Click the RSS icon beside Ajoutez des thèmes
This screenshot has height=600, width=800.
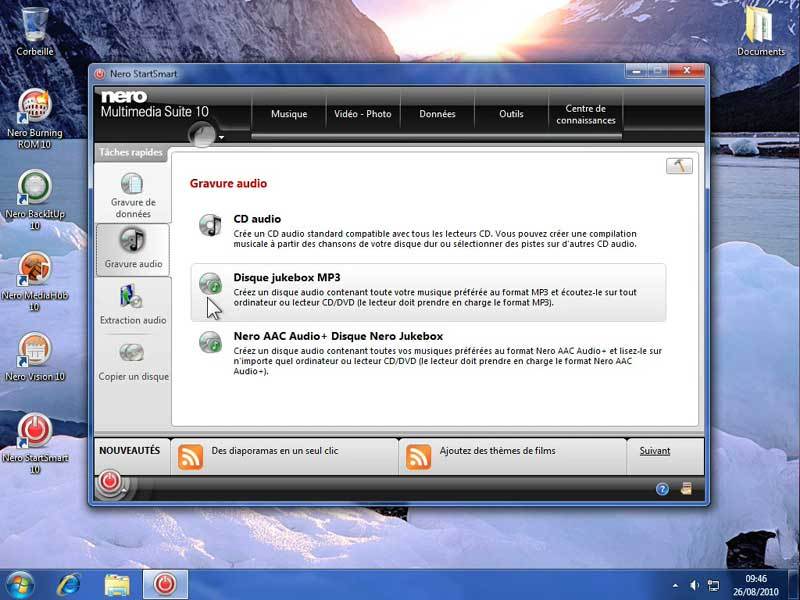[418, 457]
